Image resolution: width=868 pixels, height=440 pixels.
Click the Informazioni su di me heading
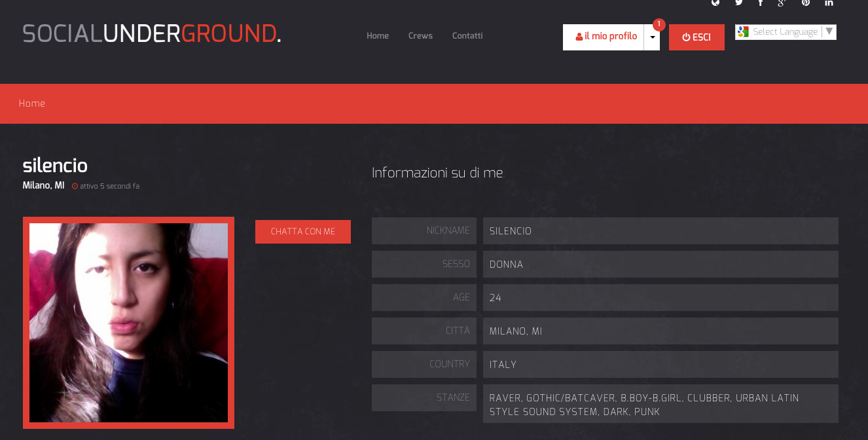tap(437, 173)
